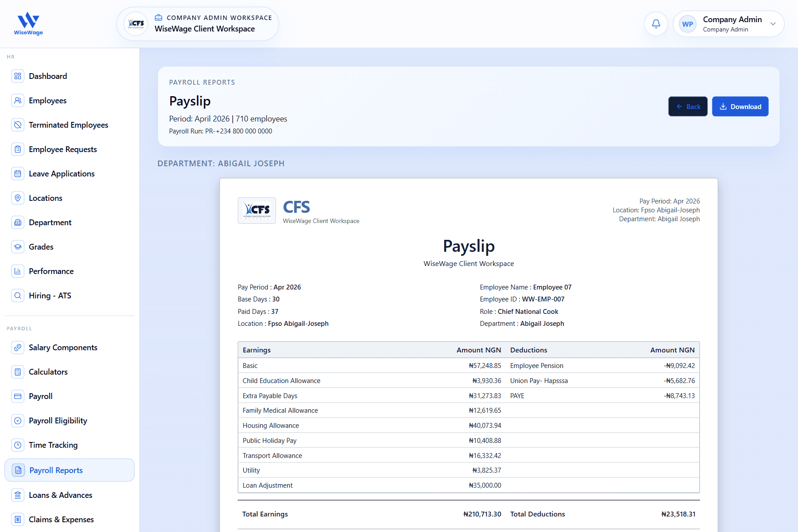Open Time Tracking menu item
This screenshot has height=532, width=798.
pyautogui.click(x=69, y=445)
